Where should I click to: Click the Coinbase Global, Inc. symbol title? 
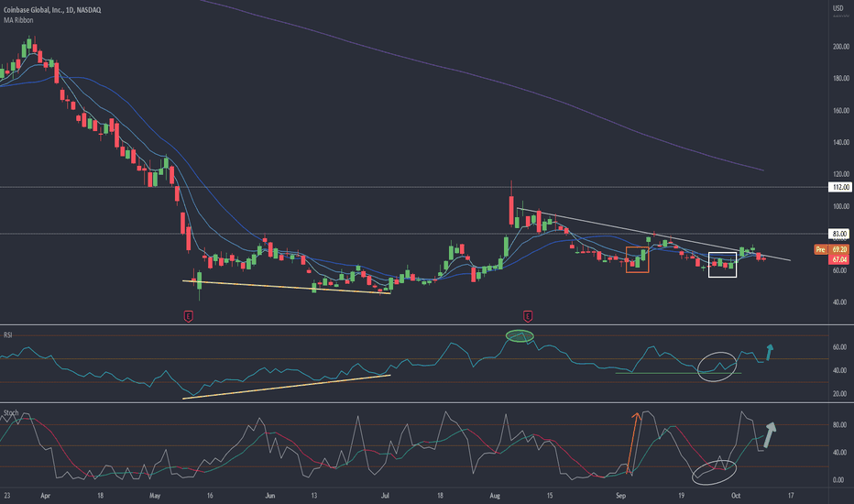point(52,10)
